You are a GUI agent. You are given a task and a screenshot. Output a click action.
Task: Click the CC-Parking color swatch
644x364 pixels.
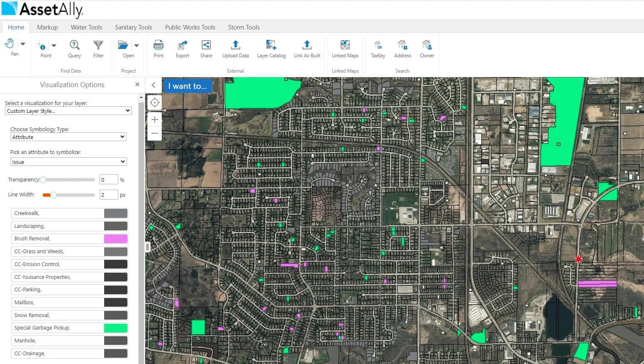[116, 290]
